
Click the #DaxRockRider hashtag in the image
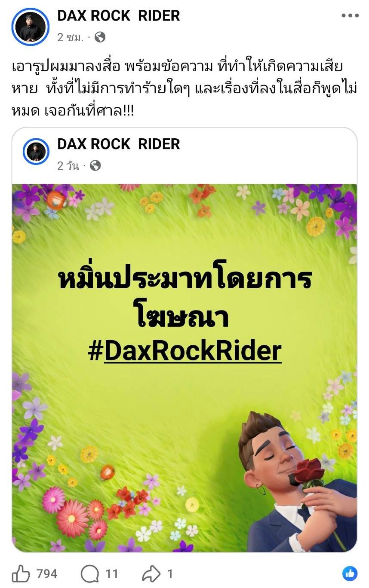tap(184, 350)
